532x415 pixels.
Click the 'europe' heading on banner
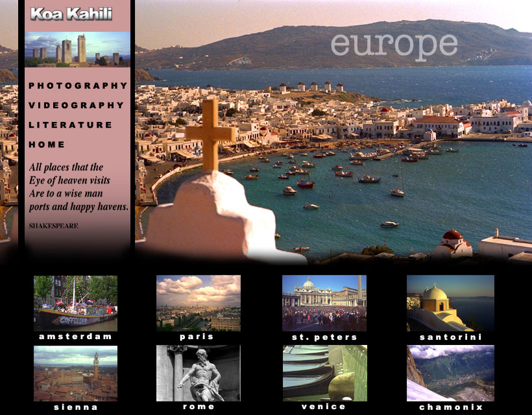[x=394, y=44]
